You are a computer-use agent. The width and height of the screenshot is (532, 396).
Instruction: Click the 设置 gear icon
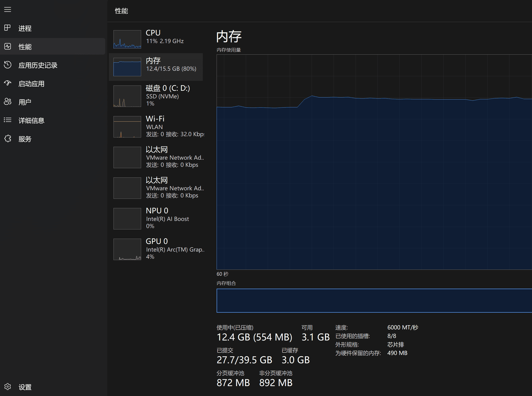pyautogui.click(x=8, y=387)
